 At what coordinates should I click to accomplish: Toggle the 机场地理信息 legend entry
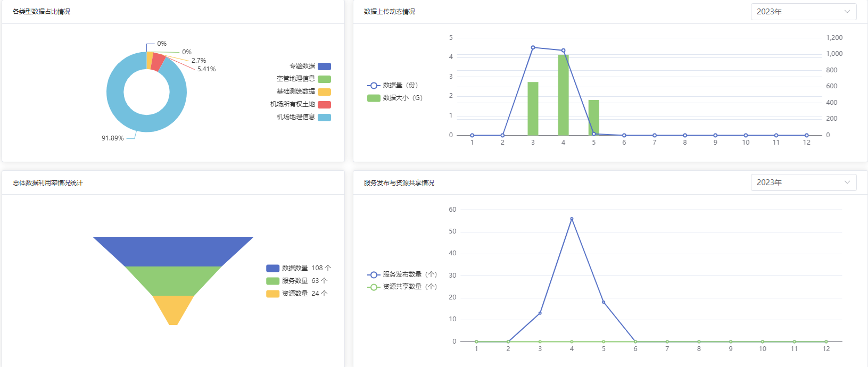(x=324, y=118)
